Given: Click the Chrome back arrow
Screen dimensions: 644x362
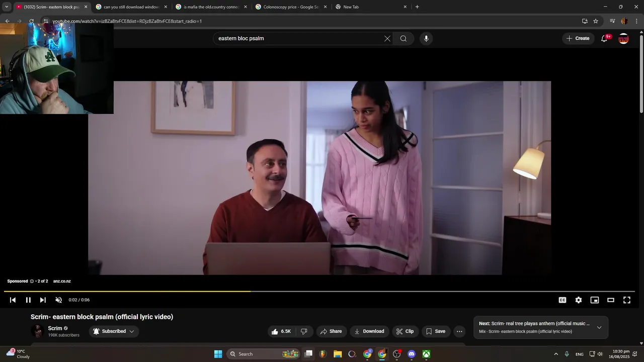Looking at the screenshot, I should coord(8,21).
